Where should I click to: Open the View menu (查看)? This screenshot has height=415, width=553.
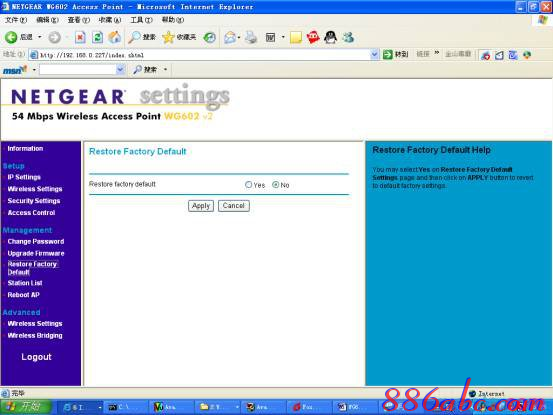pos(79,20)
